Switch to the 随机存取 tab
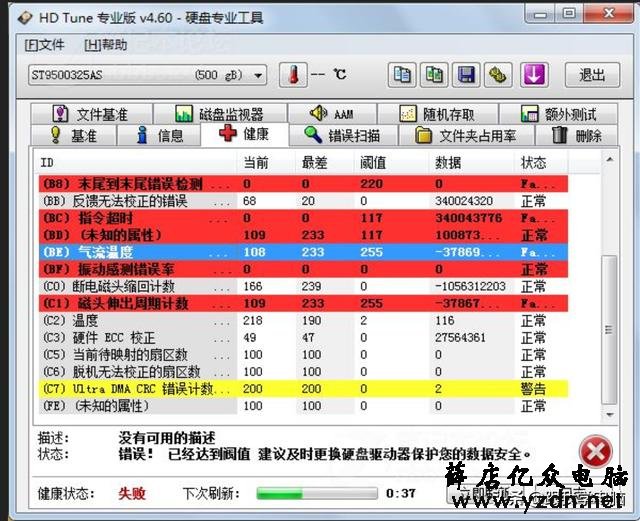Image resolution: width=640 pixels, height=521 pixels. [438, 114]
